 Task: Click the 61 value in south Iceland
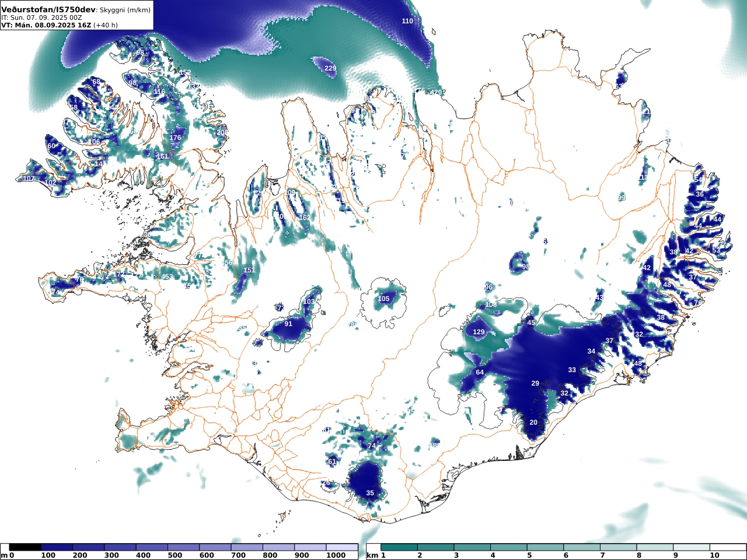pyautogui.click(x=332, y=461)
